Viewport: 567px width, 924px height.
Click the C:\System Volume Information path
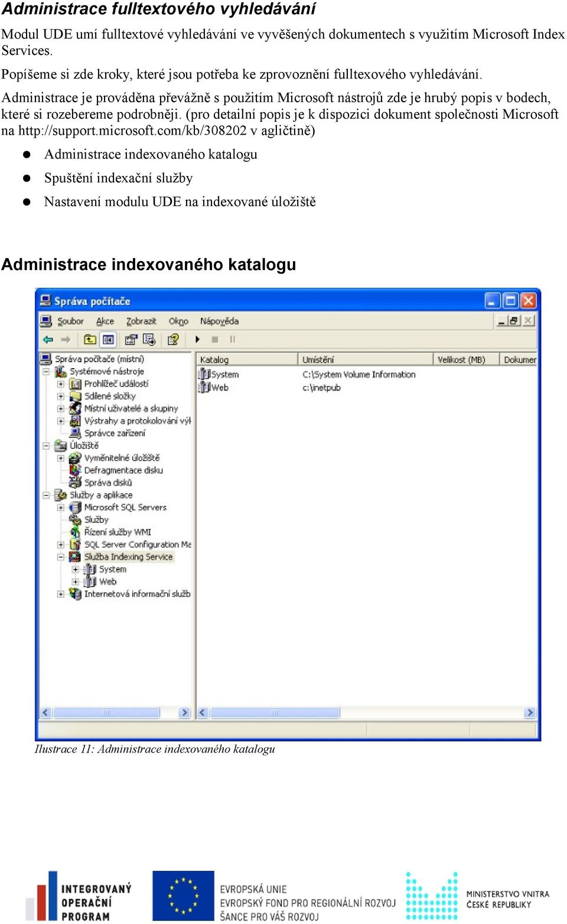click(x=359, y=375)
